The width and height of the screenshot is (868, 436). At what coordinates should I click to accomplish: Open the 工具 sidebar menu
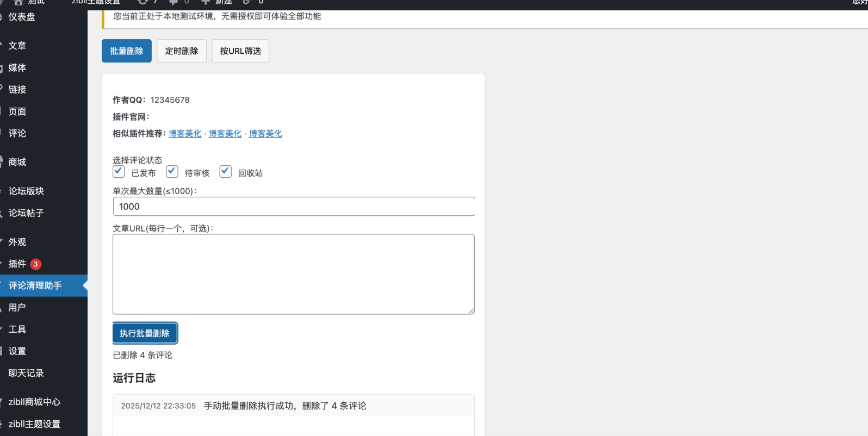(44, 329)
